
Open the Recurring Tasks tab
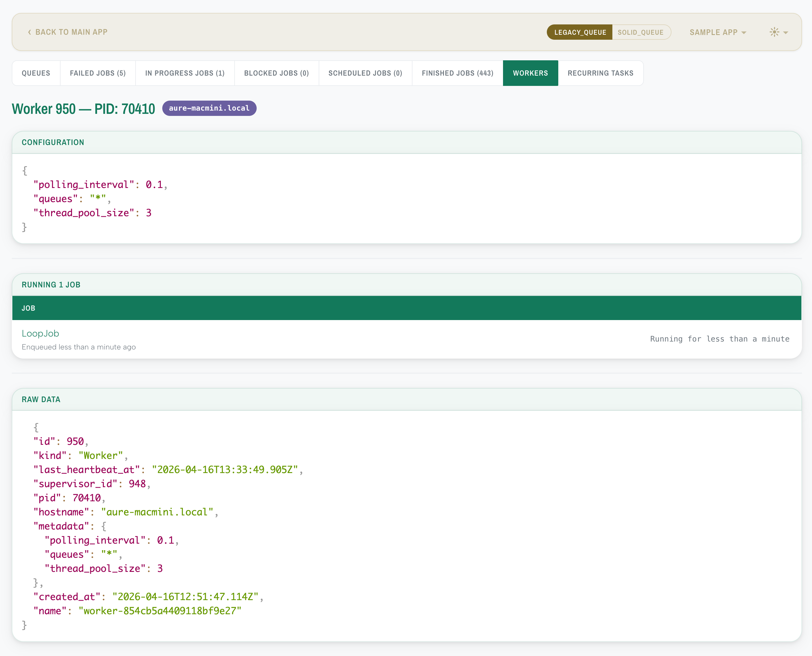tap(601, 73)
